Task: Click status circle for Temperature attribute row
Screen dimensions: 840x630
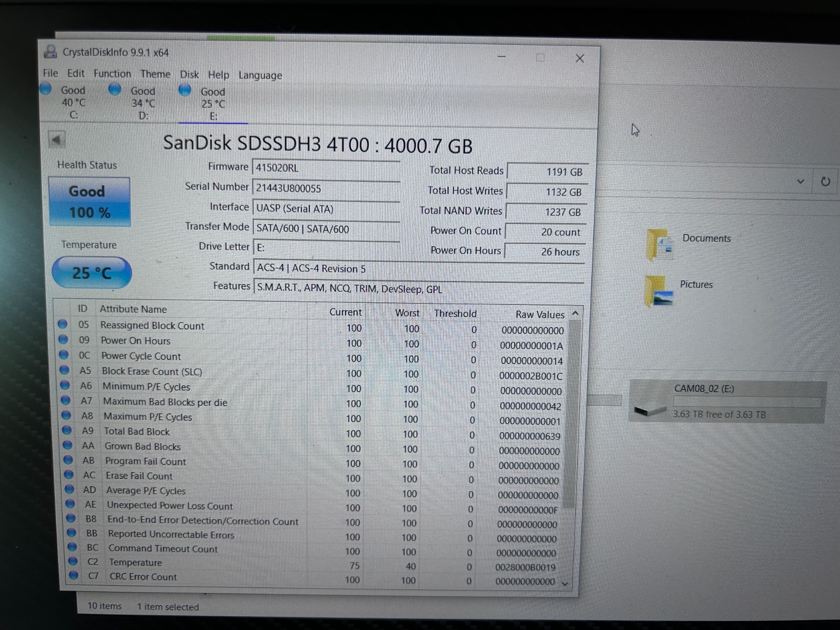Action: pyautogui.click(x=73, y=561)
